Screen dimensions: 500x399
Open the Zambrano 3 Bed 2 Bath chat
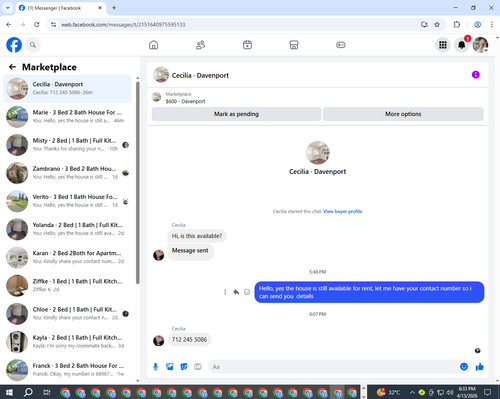(x=67, y=173)
